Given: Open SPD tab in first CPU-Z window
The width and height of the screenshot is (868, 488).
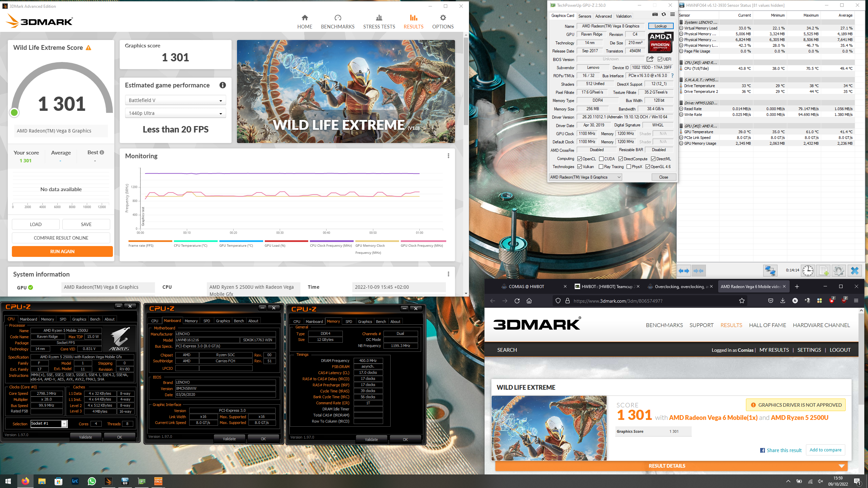Looking at the screenshot, I should tap(63, 319).
